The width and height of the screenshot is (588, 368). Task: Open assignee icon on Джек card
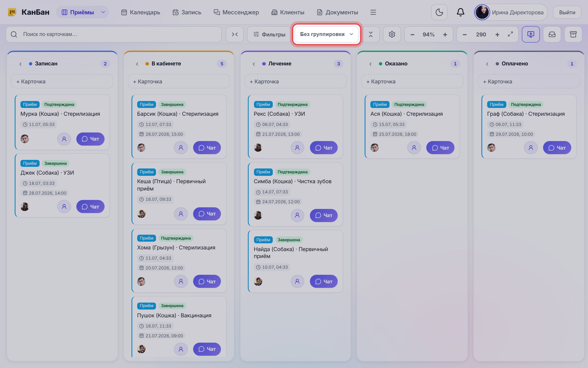coord(64,207)
